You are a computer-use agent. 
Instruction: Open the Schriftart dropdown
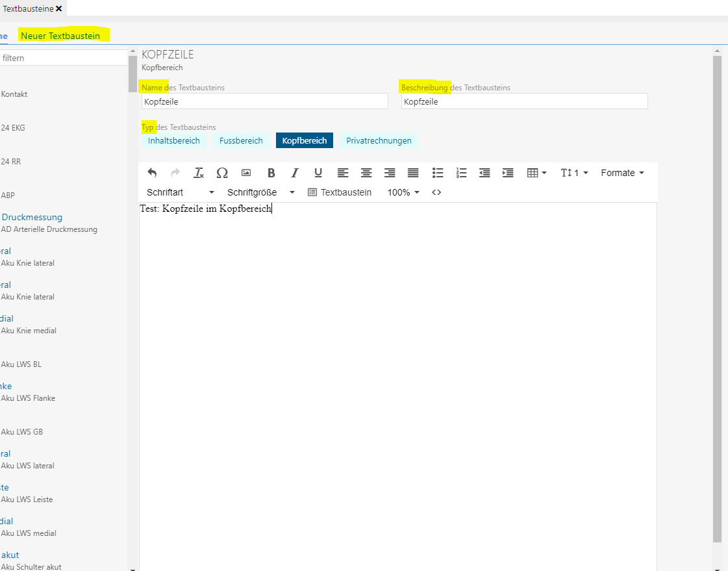click(180, 192)
